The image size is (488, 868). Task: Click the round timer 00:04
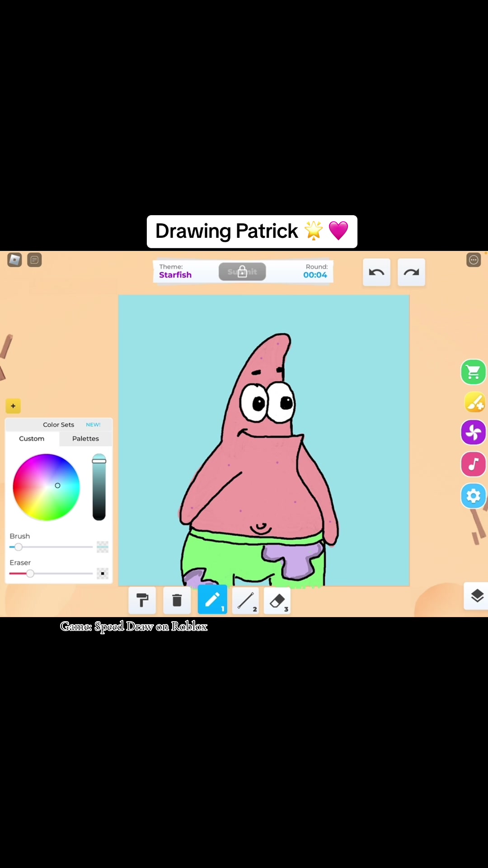315,275
